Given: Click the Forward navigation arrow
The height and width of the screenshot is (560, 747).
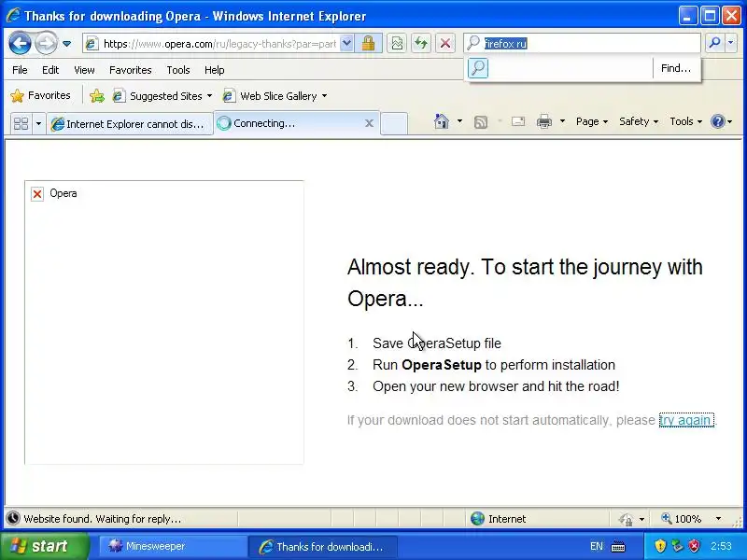Looking at the screenshot, I should click(46, 43).
